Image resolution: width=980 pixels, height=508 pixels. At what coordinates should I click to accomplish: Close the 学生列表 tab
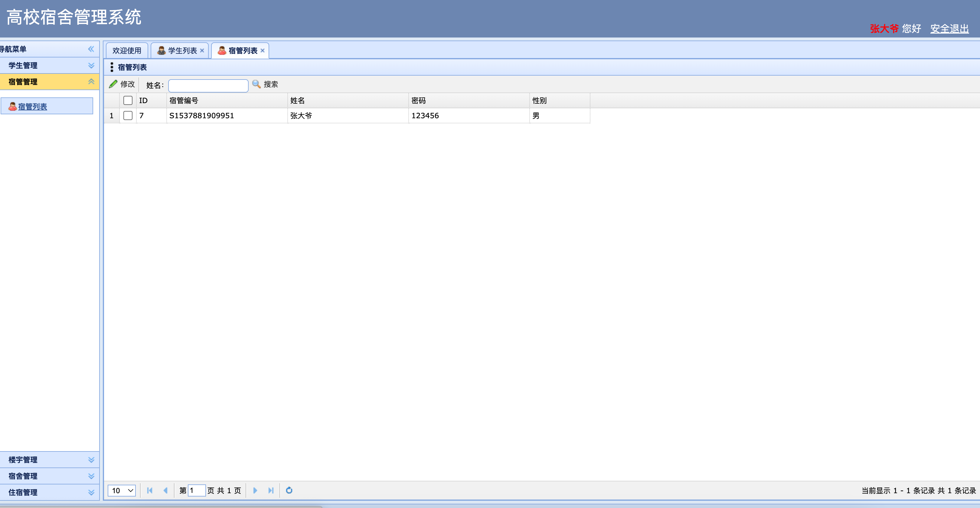pyautogui.click(x=202, y=50)
